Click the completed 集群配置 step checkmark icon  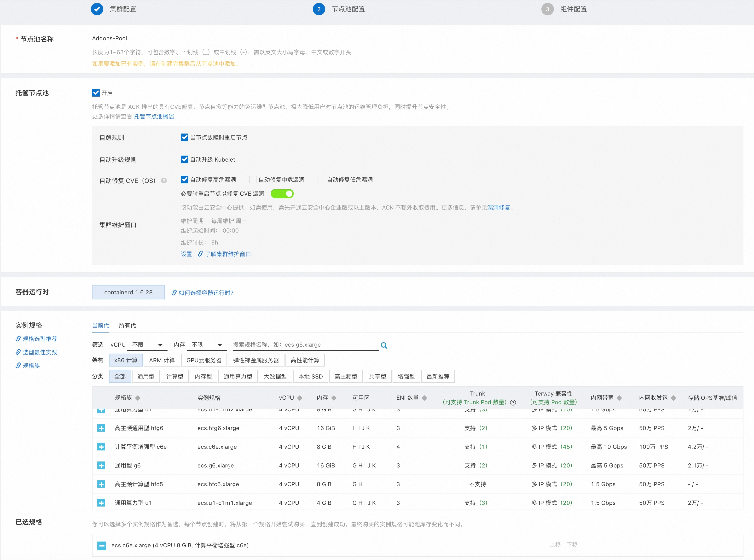click(97, 9)
